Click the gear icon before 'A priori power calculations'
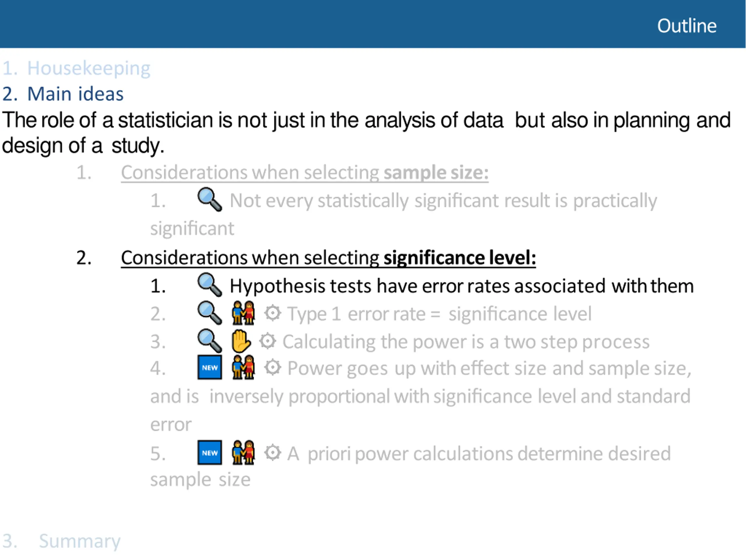Image resolution: width=746 pixels, height=560 pixels. [x=272, y=453]
